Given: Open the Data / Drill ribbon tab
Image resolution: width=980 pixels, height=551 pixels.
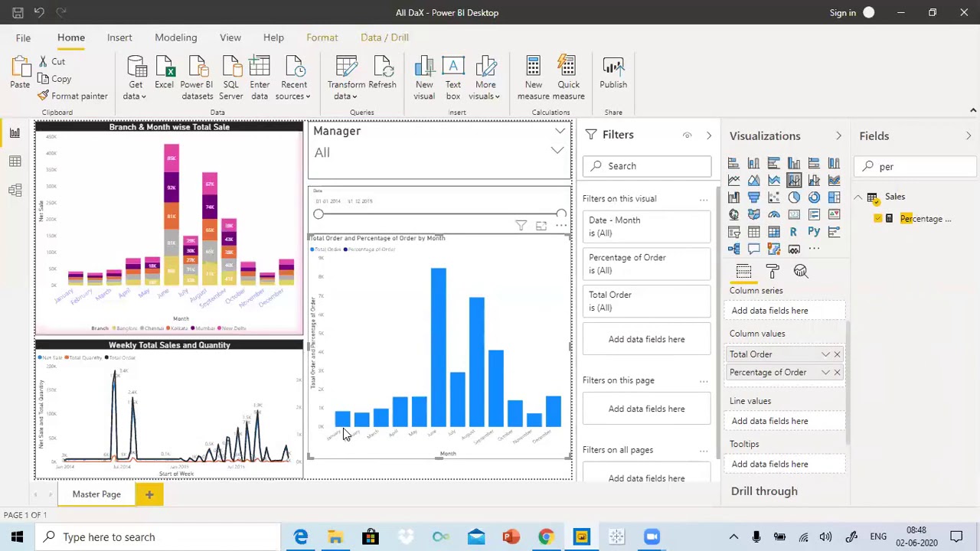Looking at the screenshot, I should 384,37.
